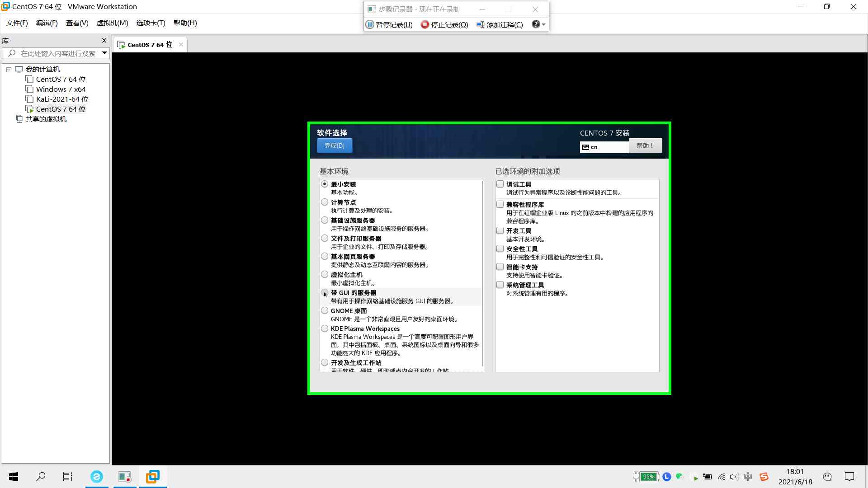Open the taskbar clock 18:01 date
The height and width of the screenshot is (488, 868).
tap(795, 477)
